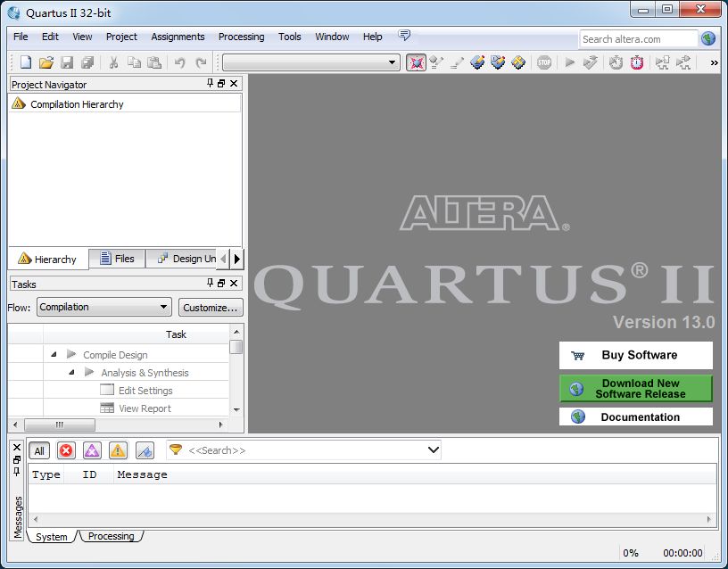Open the project selection dropdown in toolbar
728x569 pixels.
[x=392, y=62]
